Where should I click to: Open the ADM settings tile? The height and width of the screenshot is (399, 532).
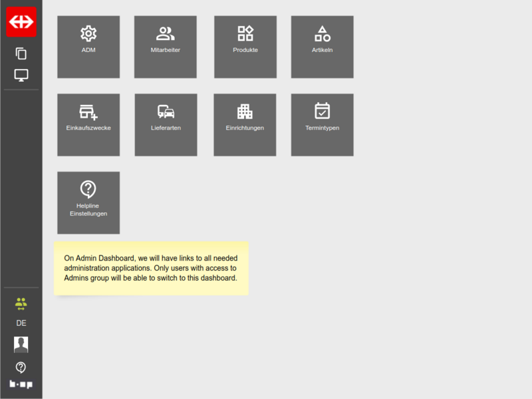(x=88, y=47)
